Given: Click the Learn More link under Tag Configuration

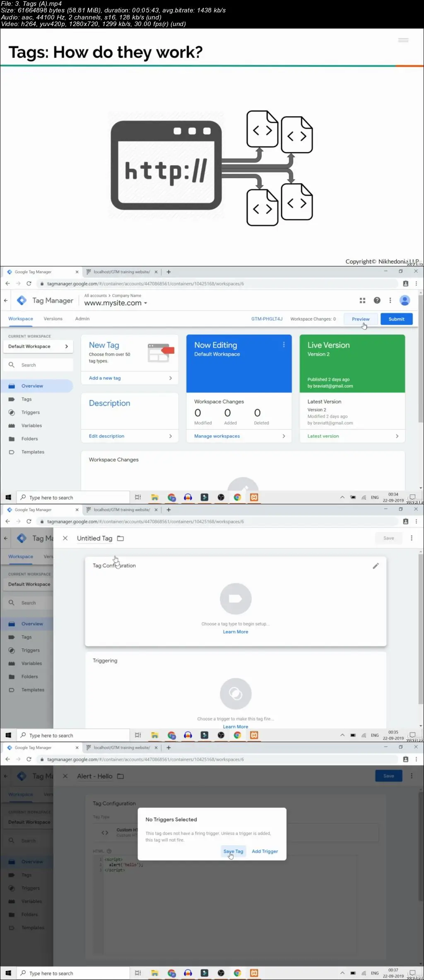Looking at the screenshot, I should coord(236,632).
